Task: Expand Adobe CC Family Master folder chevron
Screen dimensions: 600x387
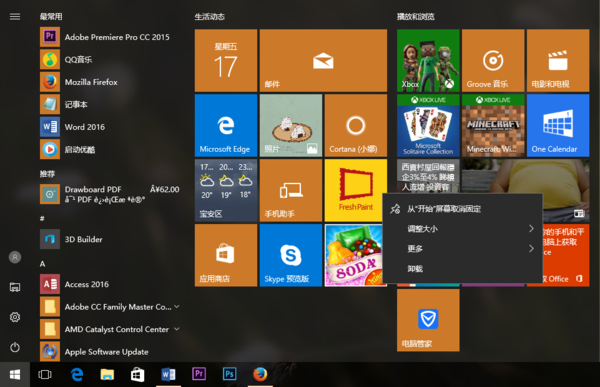Action: 177,307
